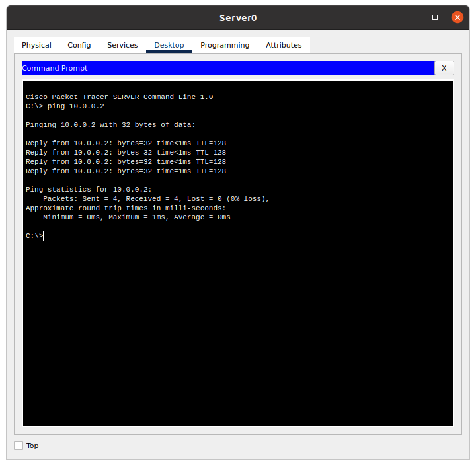Click the 'Pinging 10.0.0.2 with 32 bytes' line
476x466 pixels.
coord(110,124)
